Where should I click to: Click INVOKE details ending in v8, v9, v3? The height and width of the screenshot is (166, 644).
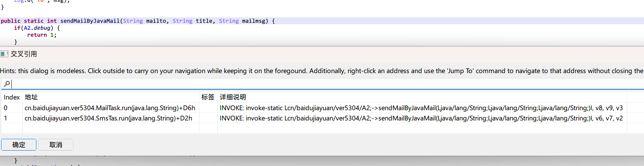pos(421,108)
